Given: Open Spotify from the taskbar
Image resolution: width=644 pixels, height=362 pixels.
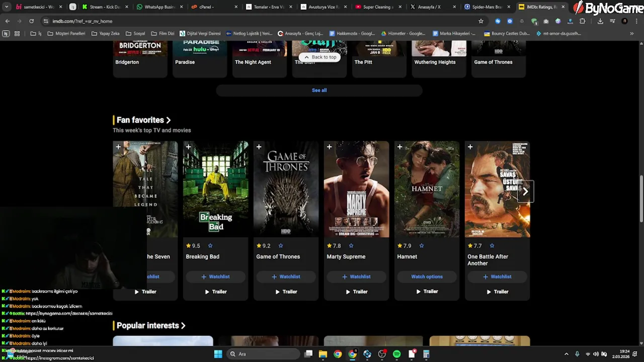Looking at the screenshot, I should pyautogui.click(x=396, y=354).
